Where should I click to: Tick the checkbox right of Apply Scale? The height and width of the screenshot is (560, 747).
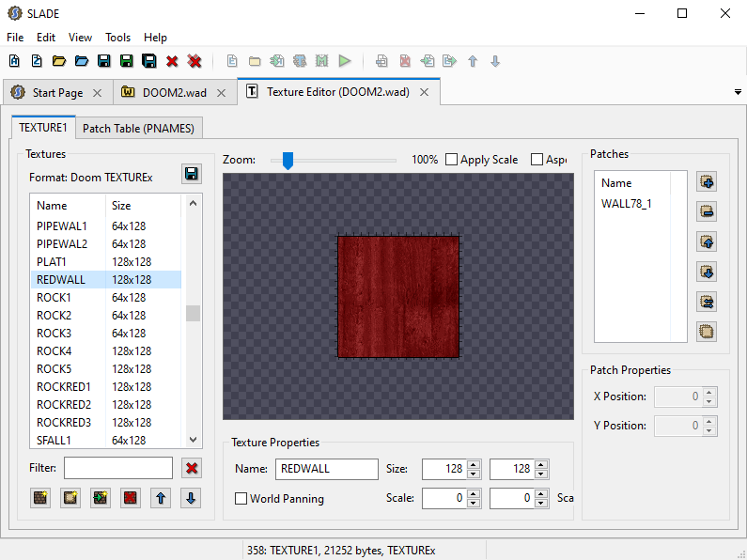pos(538,160)
